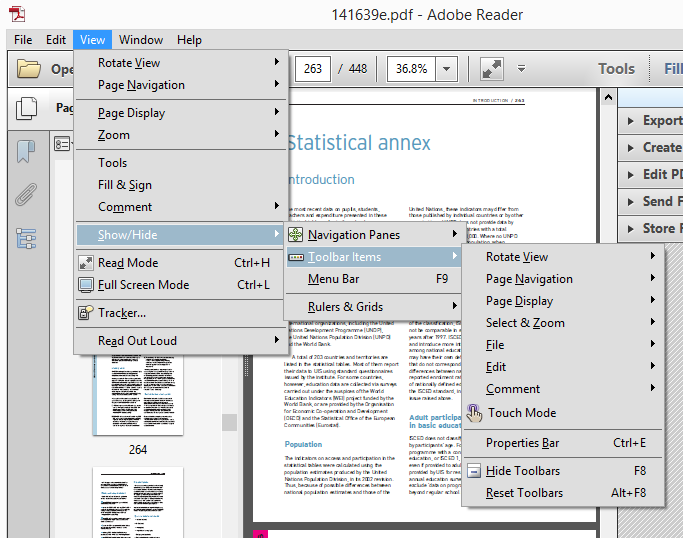
Task: Open the Edit menu in menu bar
Action: tap(56, 40)
